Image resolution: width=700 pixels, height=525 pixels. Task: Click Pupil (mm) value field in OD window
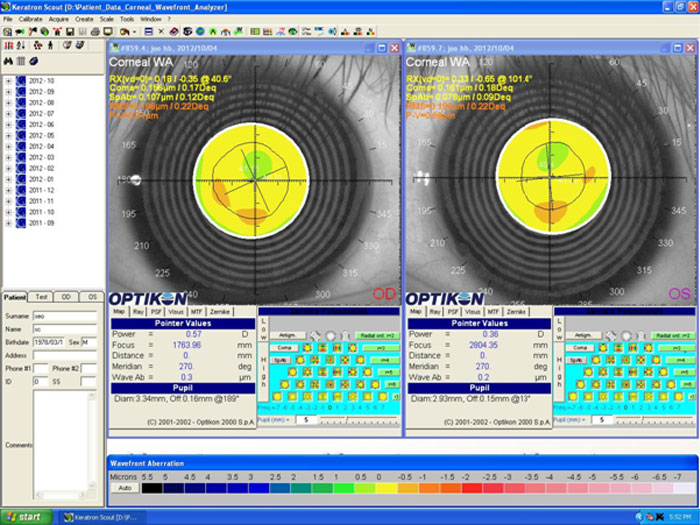[306, 420]
